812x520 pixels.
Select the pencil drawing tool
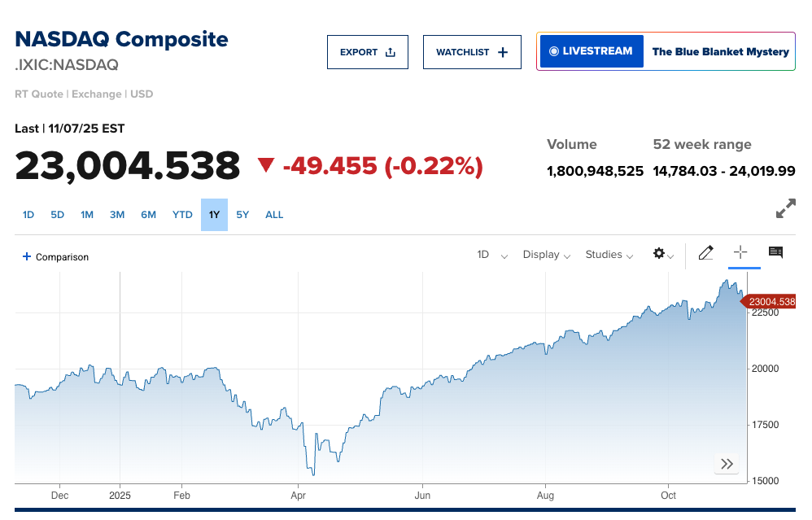705,253
